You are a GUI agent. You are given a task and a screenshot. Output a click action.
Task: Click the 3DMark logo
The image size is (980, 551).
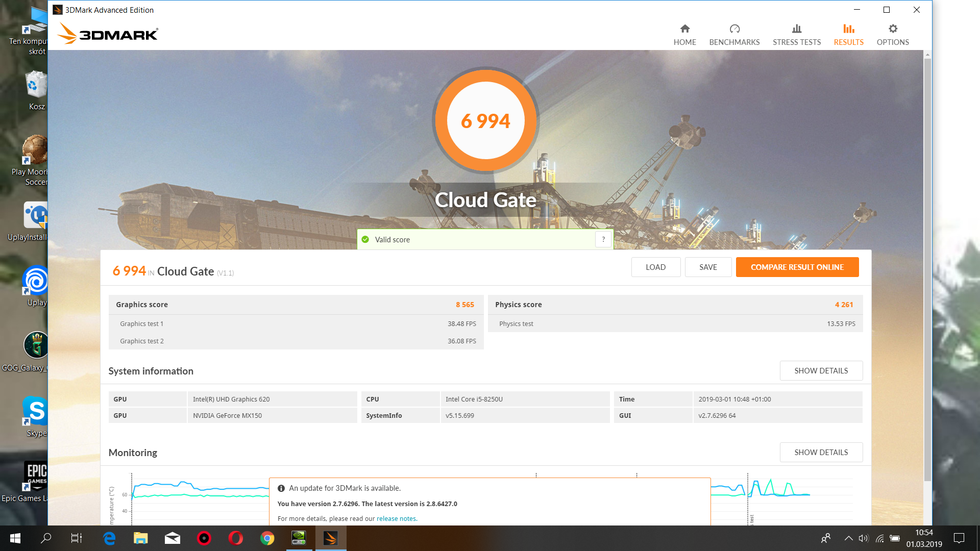[x=108, y=34]
